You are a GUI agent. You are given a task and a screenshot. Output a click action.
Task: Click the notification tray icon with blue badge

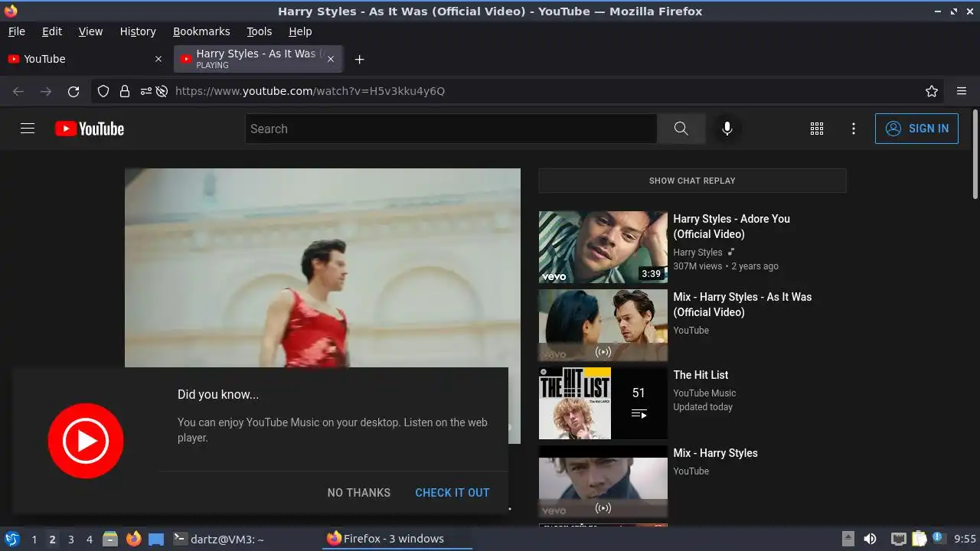(938, 539)
